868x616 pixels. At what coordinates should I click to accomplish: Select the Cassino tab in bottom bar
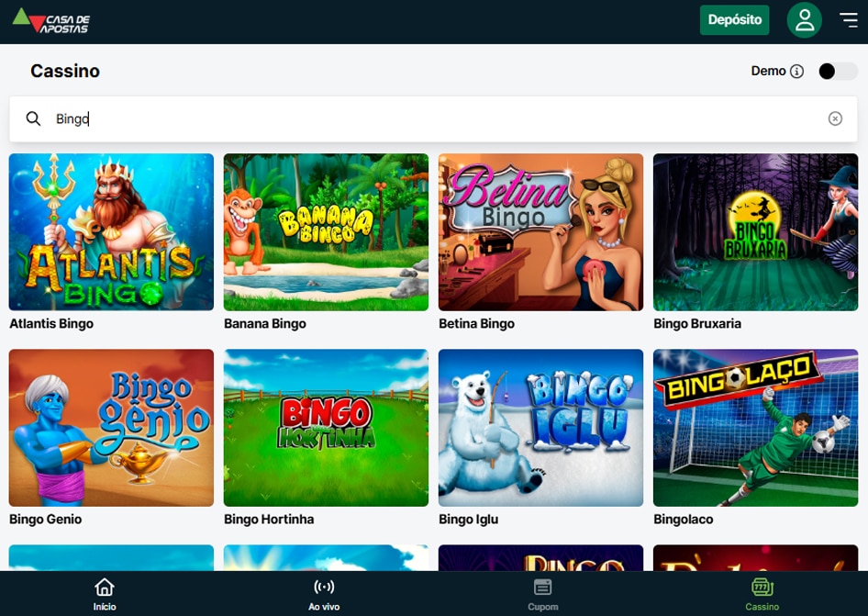762,594
